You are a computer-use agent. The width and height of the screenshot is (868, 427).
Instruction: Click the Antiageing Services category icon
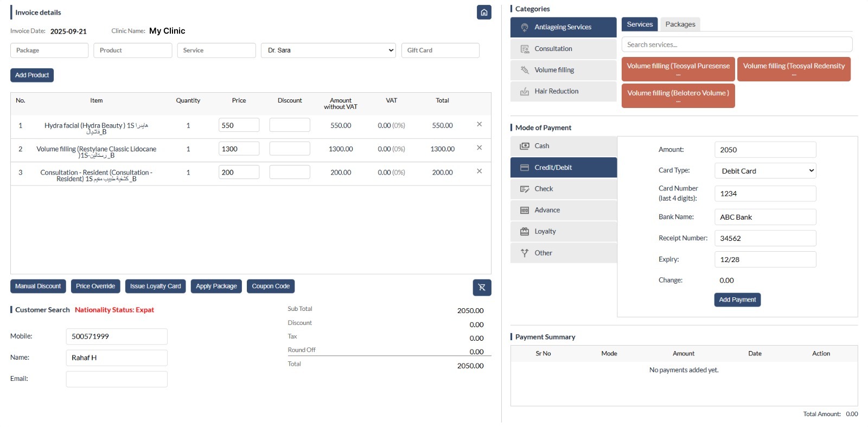point(525,27)
